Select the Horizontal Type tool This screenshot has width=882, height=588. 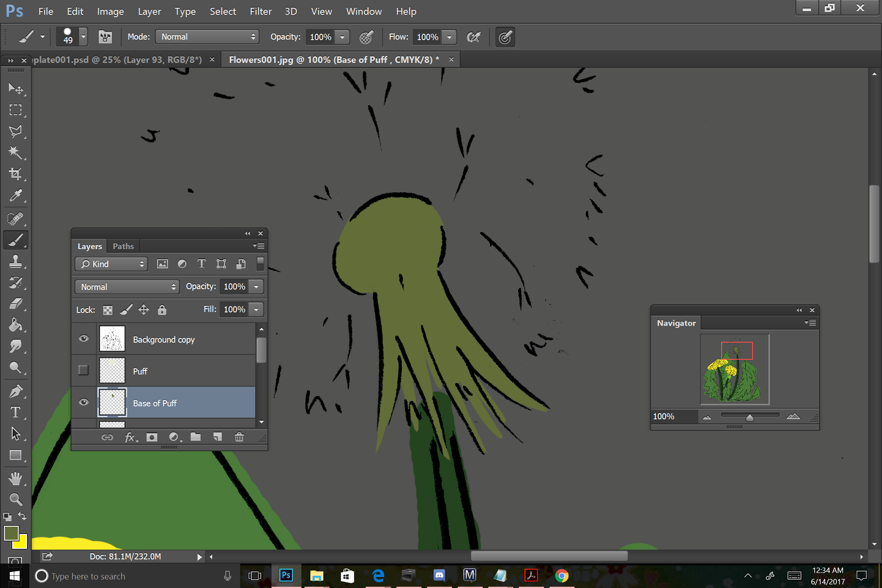coord(15,412)
